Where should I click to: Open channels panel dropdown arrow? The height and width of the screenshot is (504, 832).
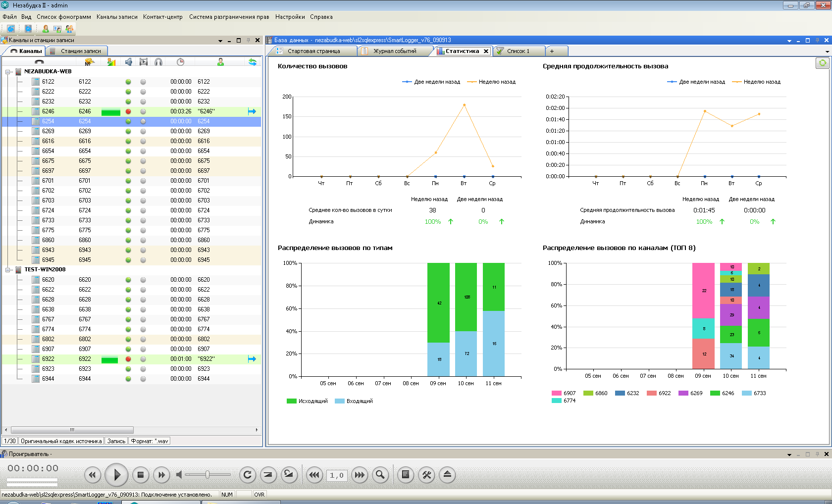pos(220,41)
